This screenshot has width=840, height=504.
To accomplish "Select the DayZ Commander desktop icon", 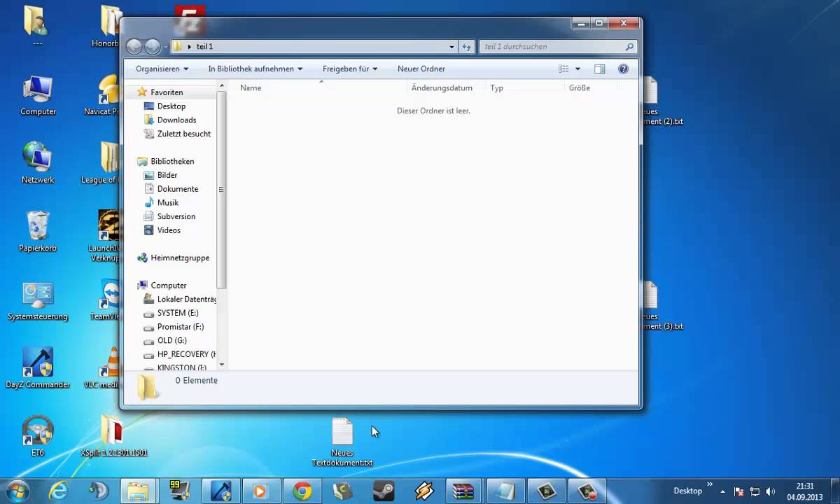I will (38, 367).
